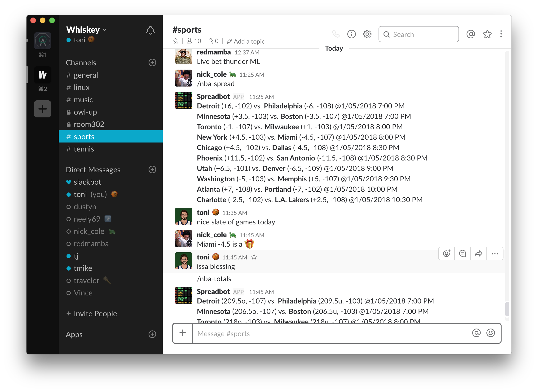This screenshot has width=538, height=392.
Task: Click the message list scrollbar handle
Action: (507, 309)
